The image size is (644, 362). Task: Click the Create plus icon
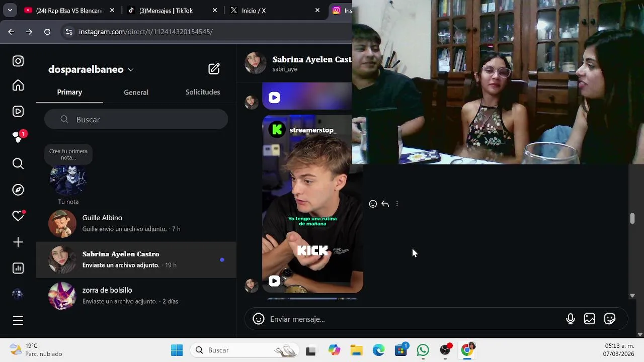pyautogui.click(x=18, y=242)
